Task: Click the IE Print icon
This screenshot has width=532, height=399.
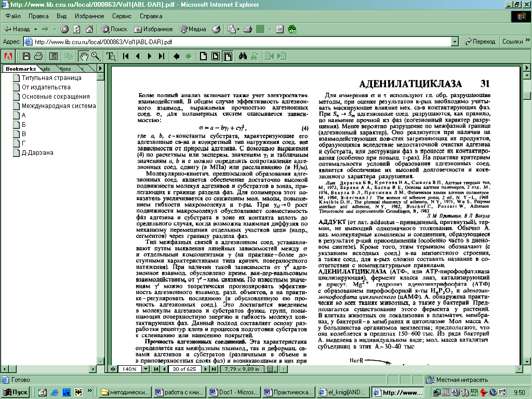Action: [248, 29]
